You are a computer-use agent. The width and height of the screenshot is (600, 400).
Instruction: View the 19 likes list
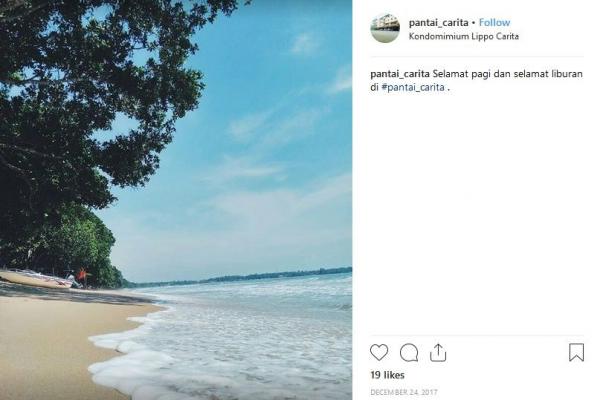[387, 375]
